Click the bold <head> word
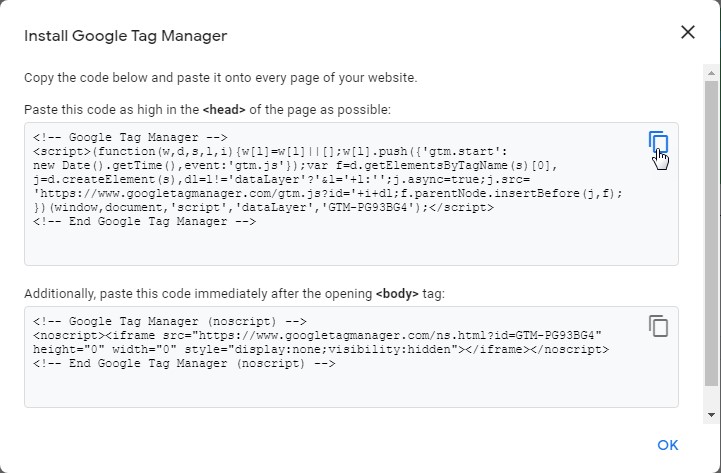Viewport: 721px width, 473px height. tap(224, 109)
